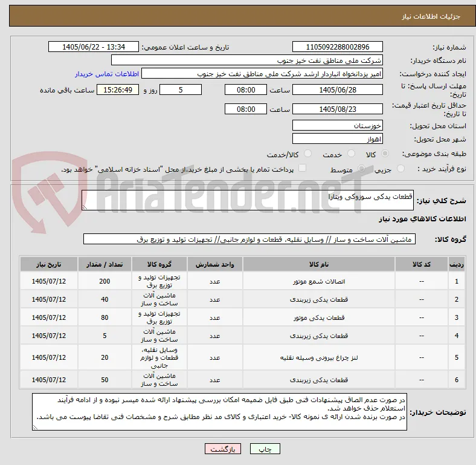Click the page header جزئیات اطلاعات نیاز
Screen dimensions: 476x465
tap(431, 16)
